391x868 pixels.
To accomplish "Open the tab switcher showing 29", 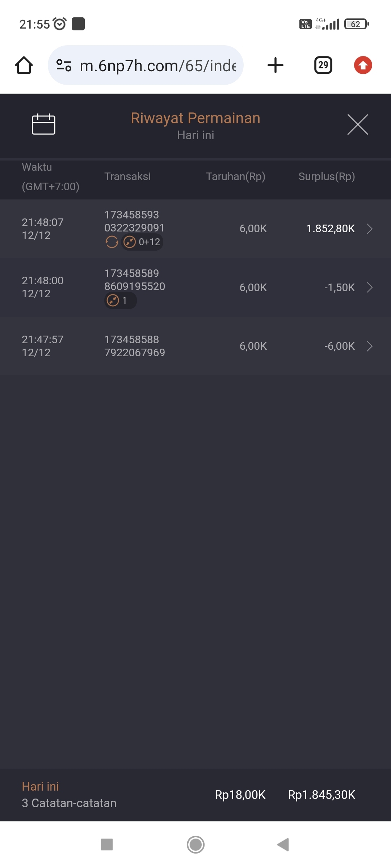I will [x=323, y=65].
